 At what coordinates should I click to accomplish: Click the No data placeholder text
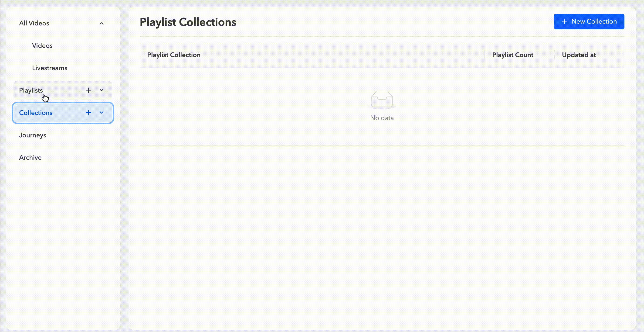click(x=382, y=118)
